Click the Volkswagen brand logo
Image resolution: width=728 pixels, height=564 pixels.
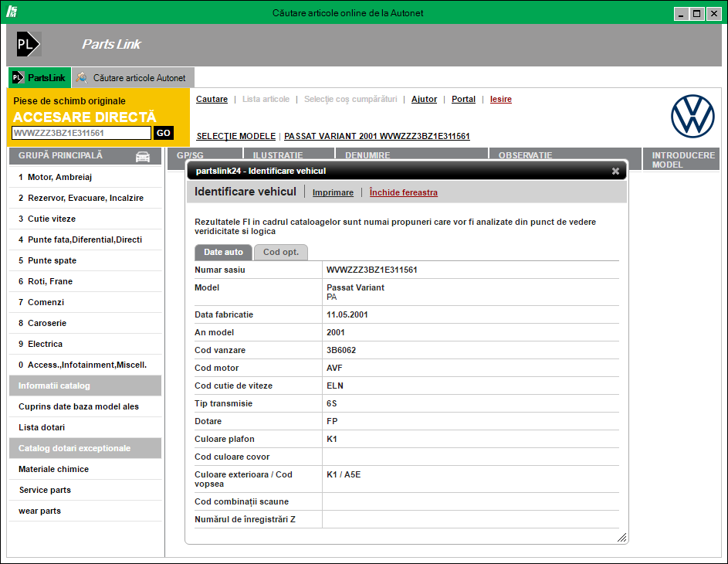[692, 116]
